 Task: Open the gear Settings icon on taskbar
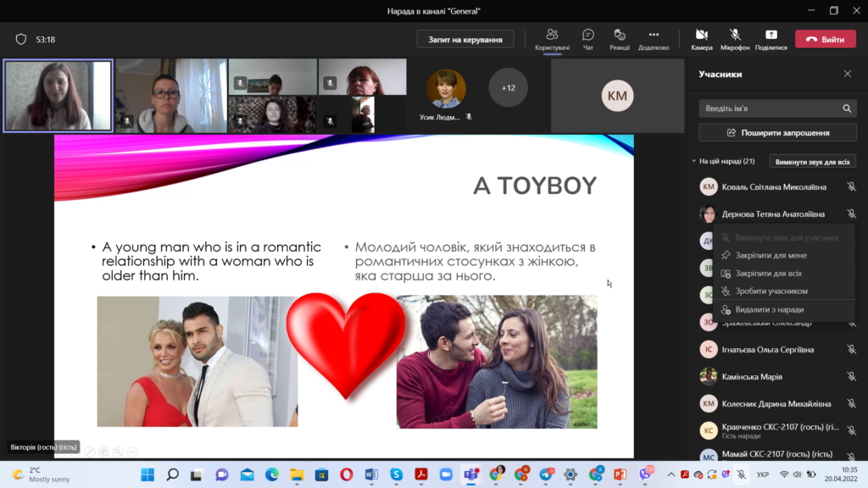coord(570,474)
